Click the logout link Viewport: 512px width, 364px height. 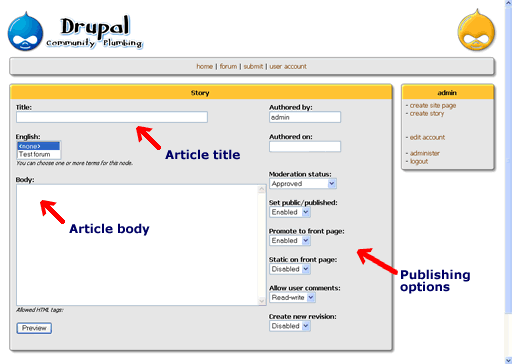(x=419, y=161)
